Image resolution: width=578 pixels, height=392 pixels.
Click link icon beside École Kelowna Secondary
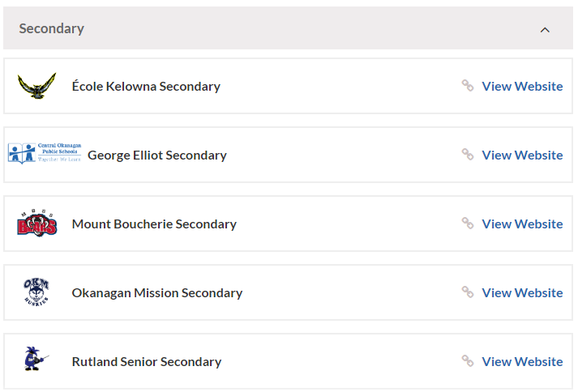pyautogui.click(x=468, y=86)
